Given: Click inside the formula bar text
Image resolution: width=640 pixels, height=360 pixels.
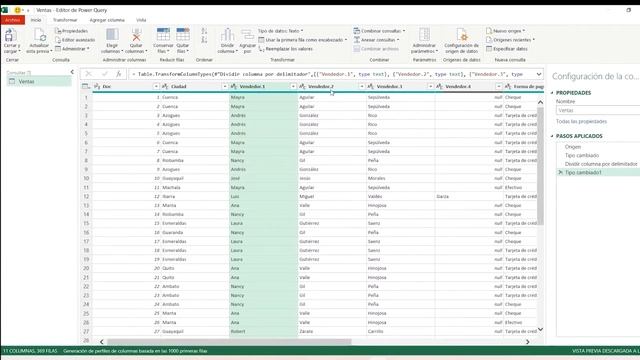Looking at the screenshot, I should (331, 74).
